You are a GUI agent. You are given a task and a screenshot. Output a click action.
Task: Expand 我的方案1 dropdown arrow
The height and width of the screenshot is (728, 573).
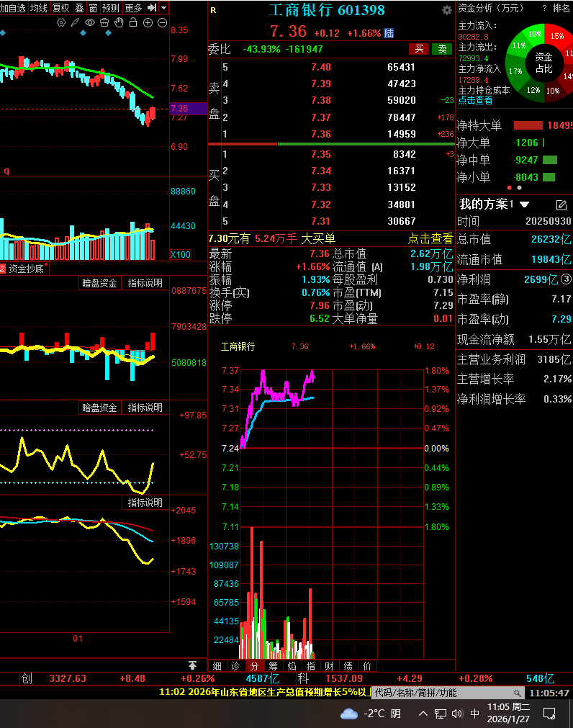click(x=524, y=205)
